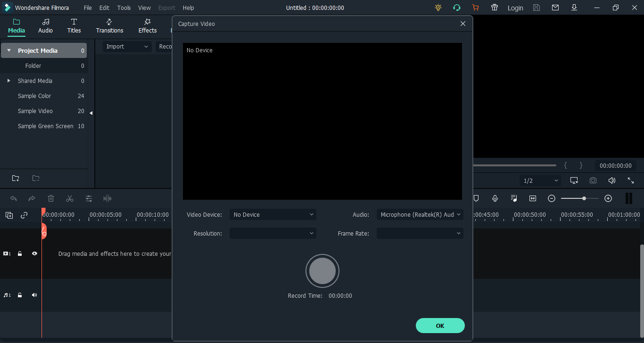
Task: Click the voiceover microphone icon
Action: pyautogui.click(x=495, y=198)
